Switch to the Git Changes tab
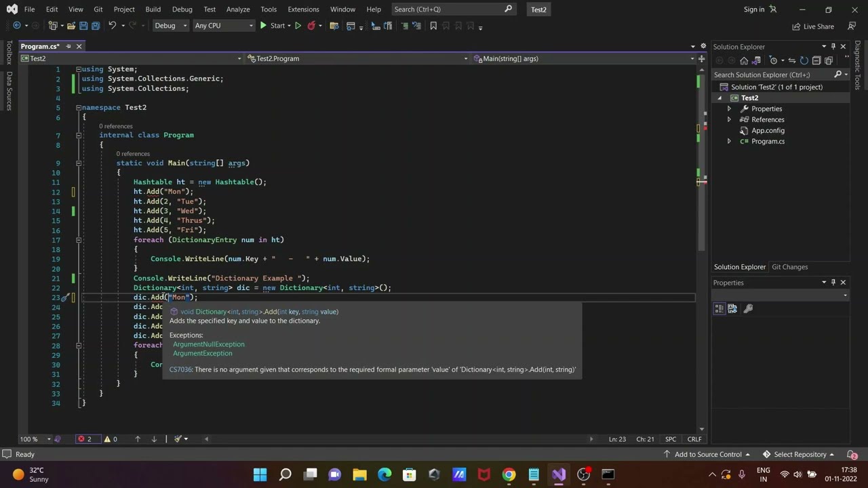The height and width of the screenshot is (488, 868). pos(789,267)
